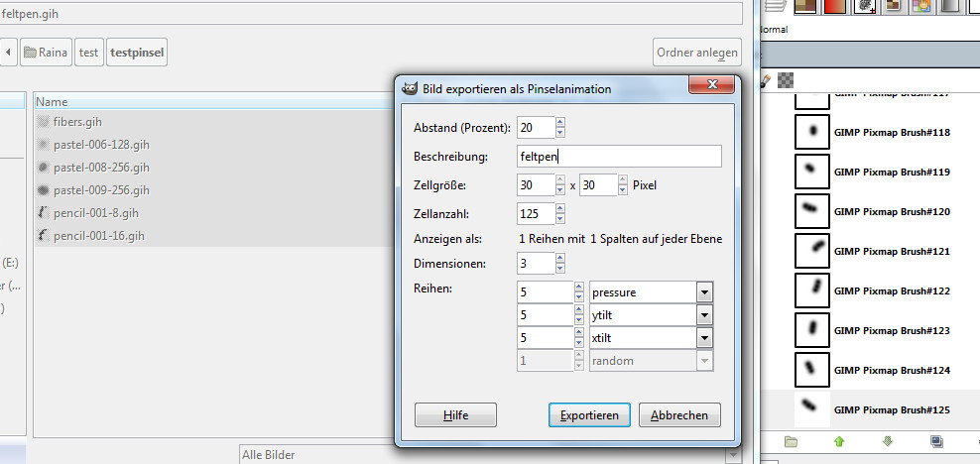
Task: Toggle lock pixels paintbrush icon
Action: 766,80
